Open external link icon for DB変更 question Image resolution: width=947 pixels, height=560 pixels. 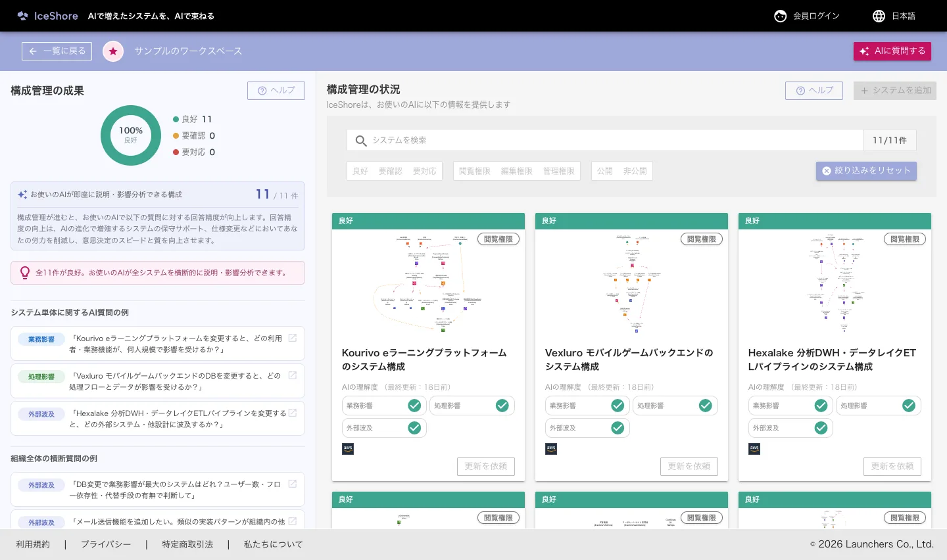[x=293, y=484]
